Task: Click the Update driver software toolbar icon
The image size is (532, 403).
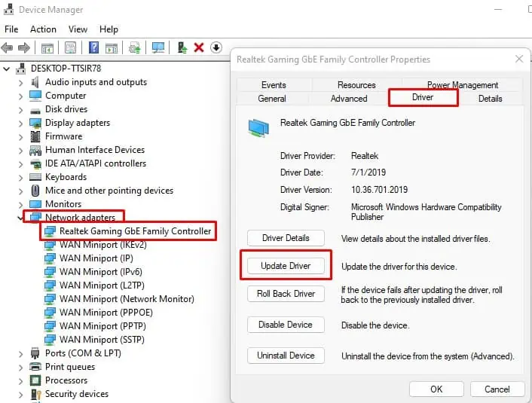Action: 134,47
